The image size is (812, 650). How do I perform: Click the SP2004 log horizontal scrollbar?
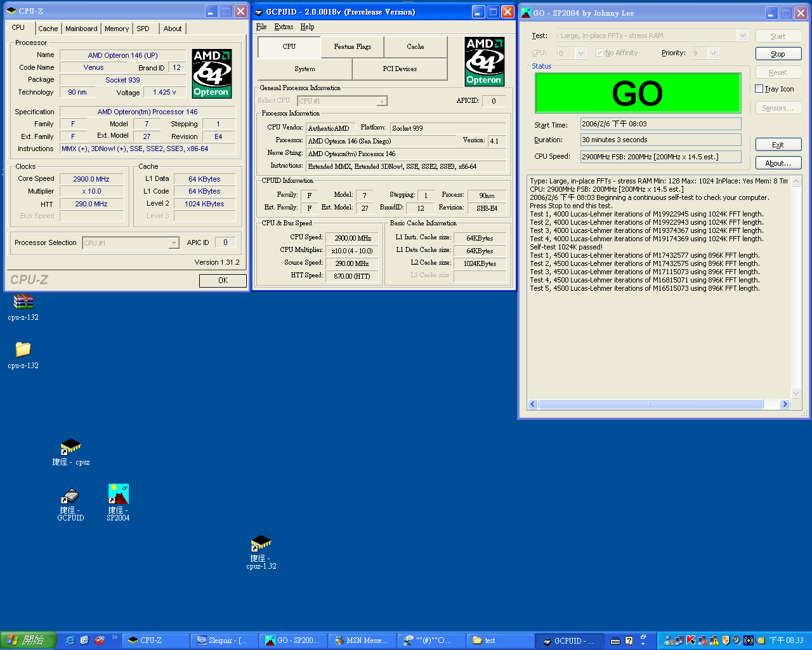660,404
